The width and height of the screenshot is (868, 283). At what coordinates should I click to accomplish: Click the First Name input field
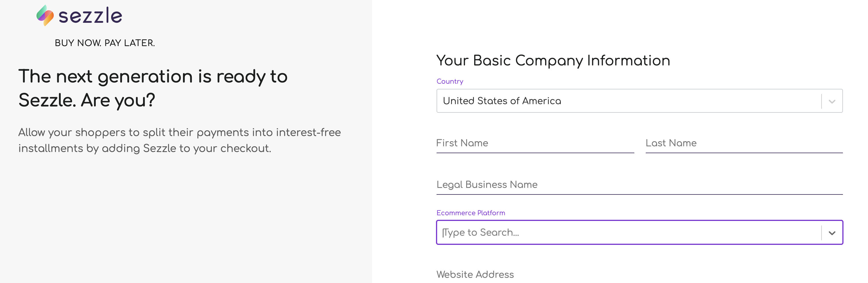[535, 143]
